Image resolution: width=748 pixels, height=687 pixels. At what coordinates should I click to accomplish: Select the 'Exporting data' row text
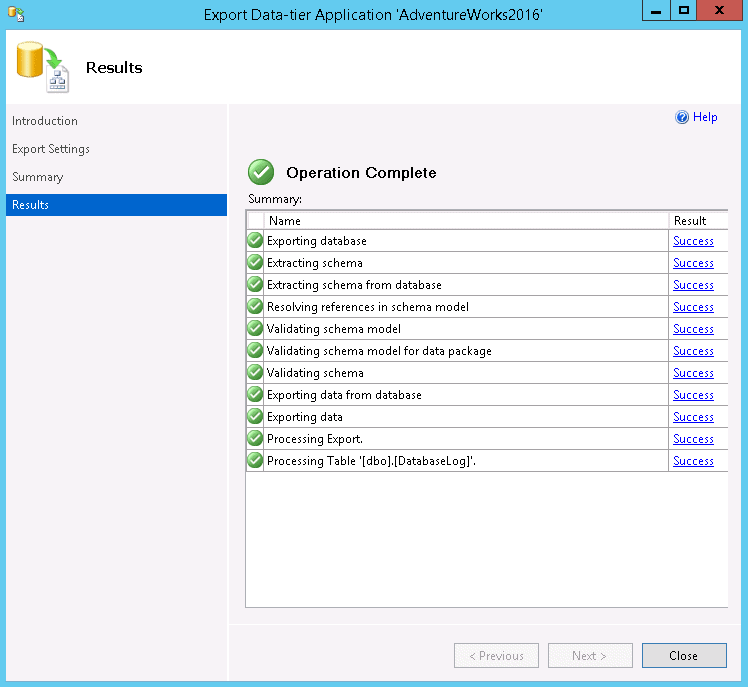coord(305,417)
